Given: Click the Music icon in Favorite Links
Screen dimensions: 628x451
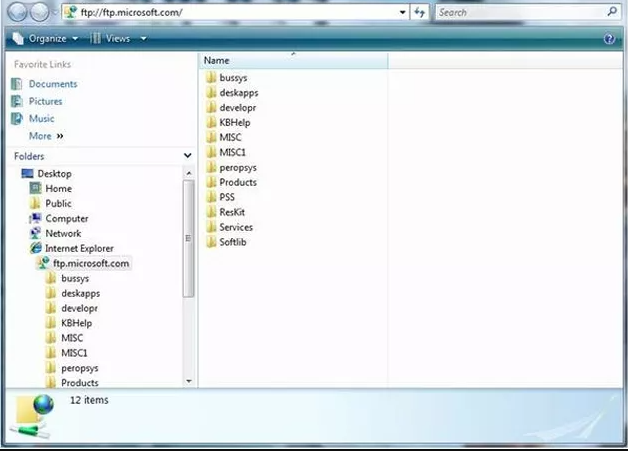Looking at the screenshot, I should coord(17,119).
